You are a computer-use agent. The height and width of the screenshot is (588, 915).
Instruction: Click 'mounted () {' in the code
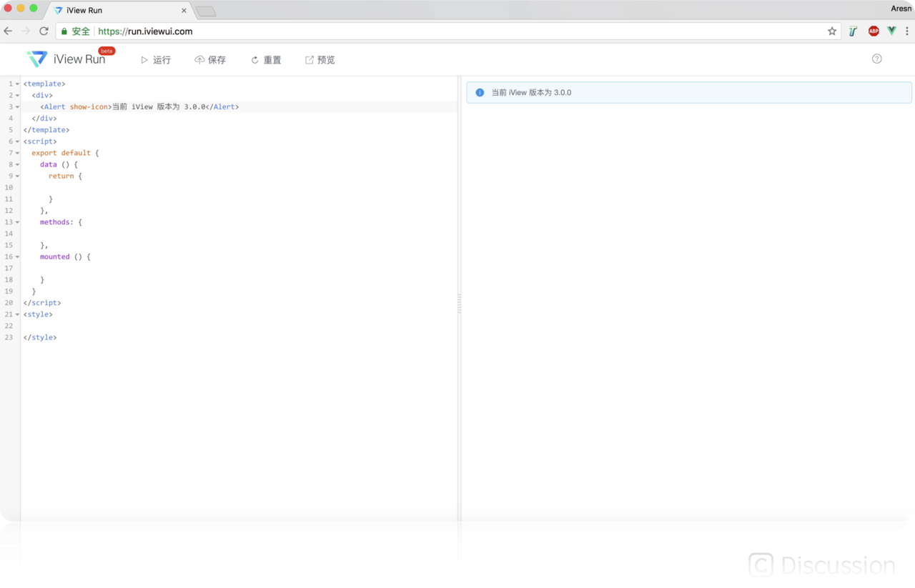tap(65, 256)
